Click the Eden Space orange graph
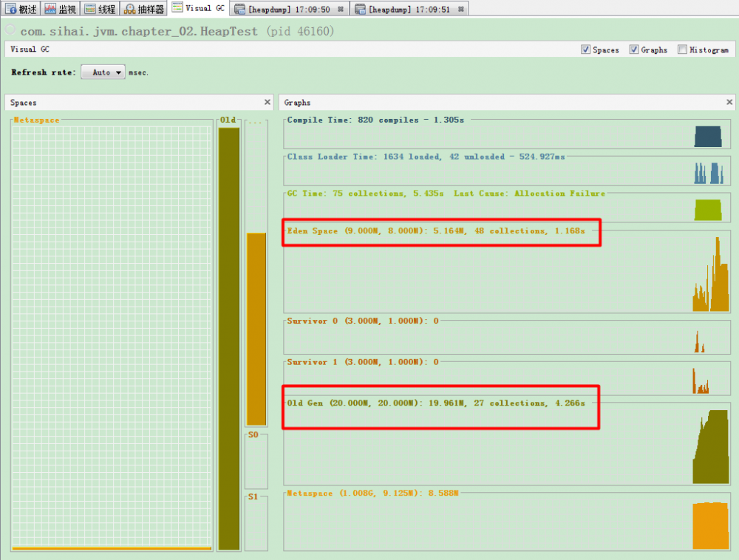The height and width of the screenshot is (560, 739). pyautogui.click(x=711, y=274)
